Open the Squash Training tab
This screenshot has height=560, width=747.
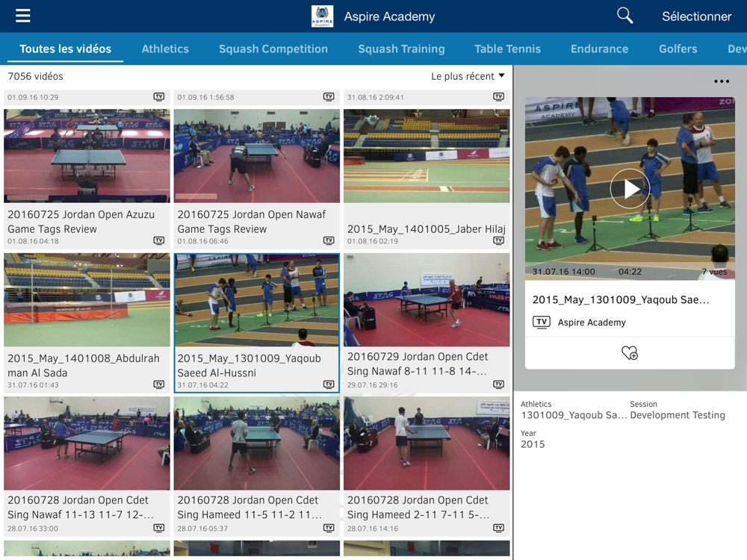pyautogui.click(x=401, y=49)
